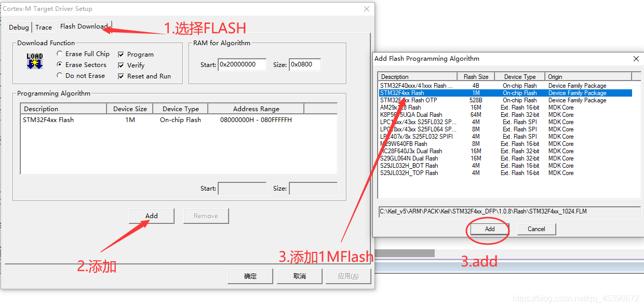Sort the list by the Flash Size column header
This screenshot has height=308, width=644.
(476, 76)
